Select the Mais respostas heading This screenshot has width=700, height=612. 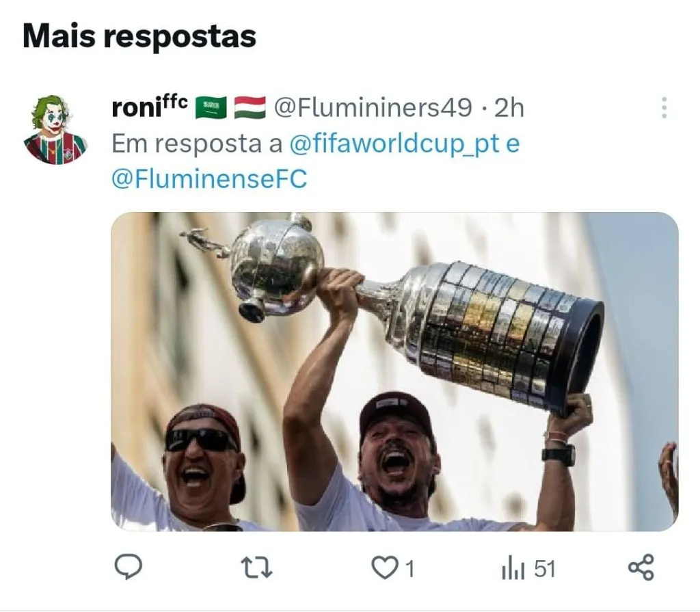click(139, 36)
